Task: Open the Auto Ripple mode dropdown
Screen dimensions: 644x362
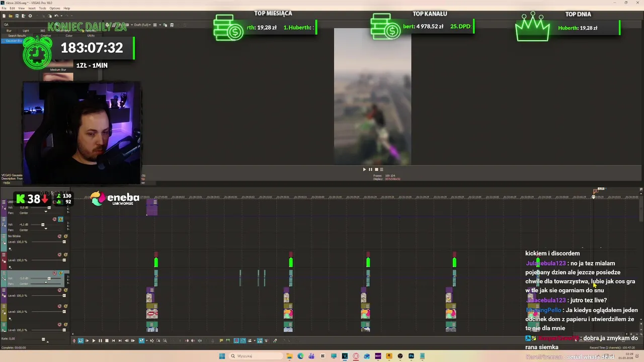Action: click(x=255, y=341)
